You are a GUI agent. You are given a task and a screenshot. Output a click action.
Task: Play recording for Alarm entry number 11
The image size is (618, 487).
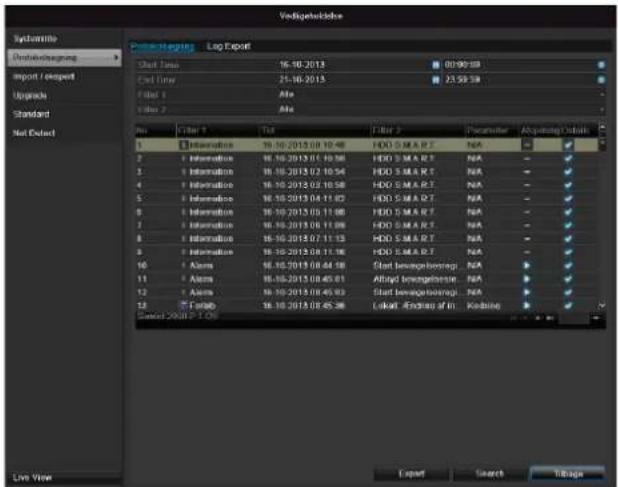pyautogui.click(x=527, y=279)
